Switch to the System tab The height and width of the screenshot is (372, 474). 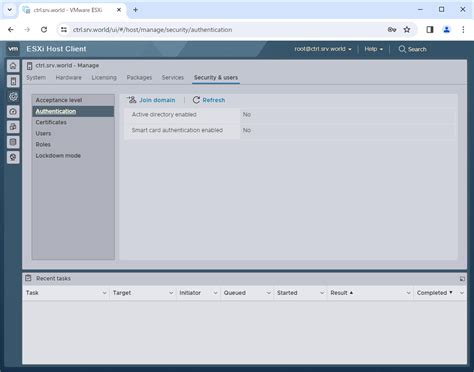point(36,77)
